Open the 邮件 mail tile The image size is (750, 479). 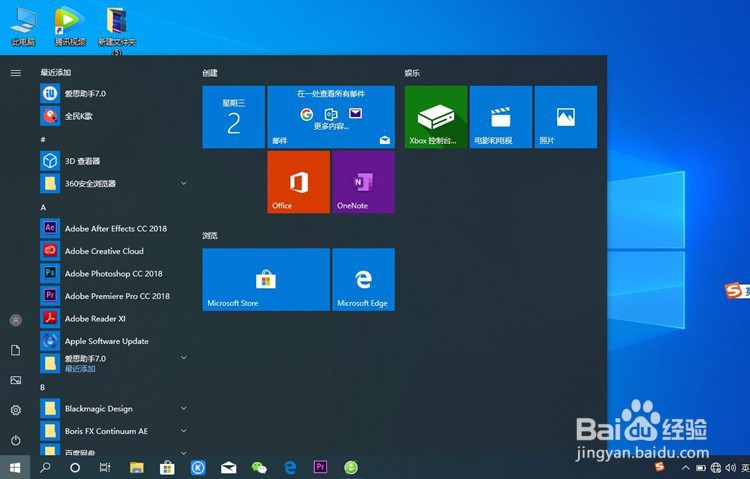click(x=331, y=117)
